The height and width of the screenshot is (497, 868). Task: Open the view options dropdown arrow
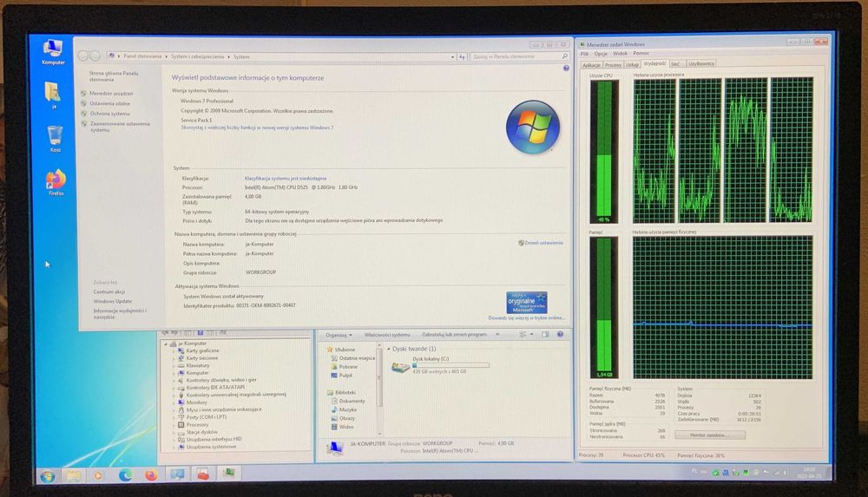[x=531, y=334]
